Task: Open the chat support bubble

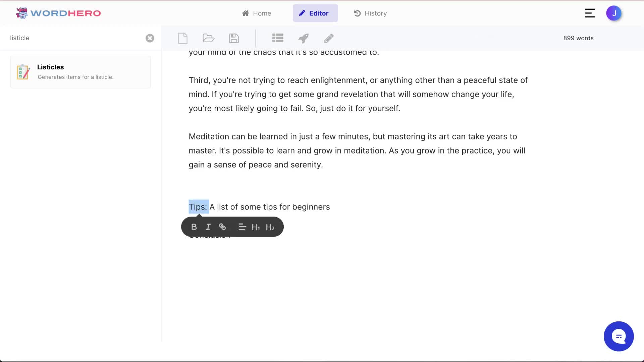Action: pyautogui.click(x=619, y=336)
